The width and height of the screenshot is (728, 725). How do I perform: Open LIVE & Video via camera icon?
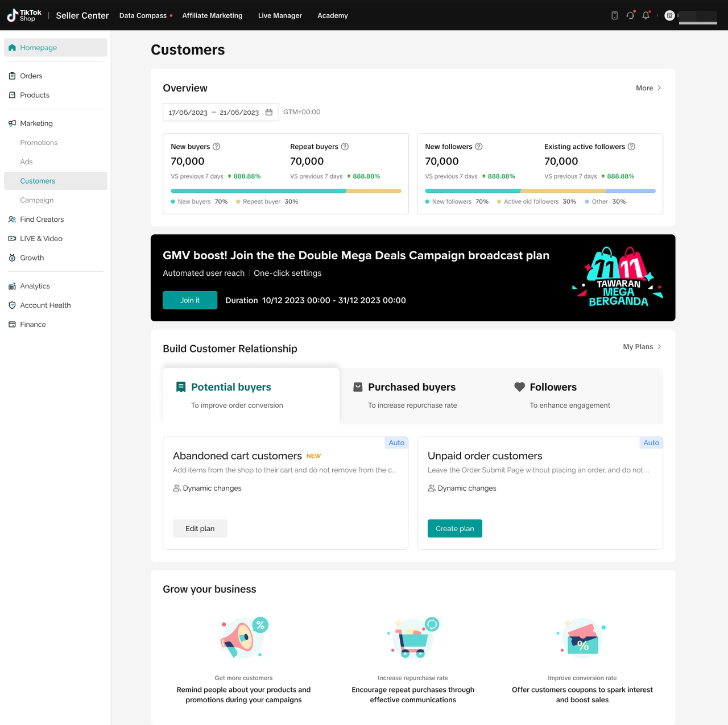(x=12, y=239)
